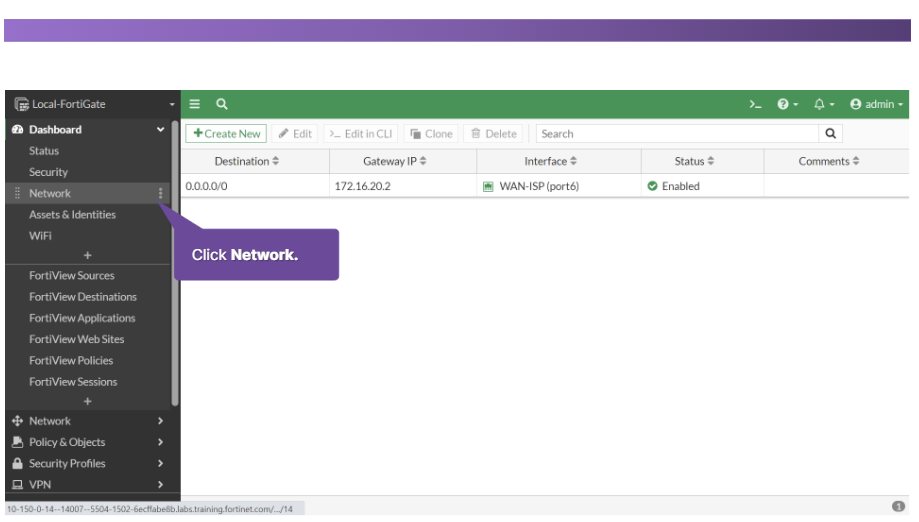Viewport: 919px width, 522px height.
Task: Open the admin user menu
Action: tap(876, 104)
